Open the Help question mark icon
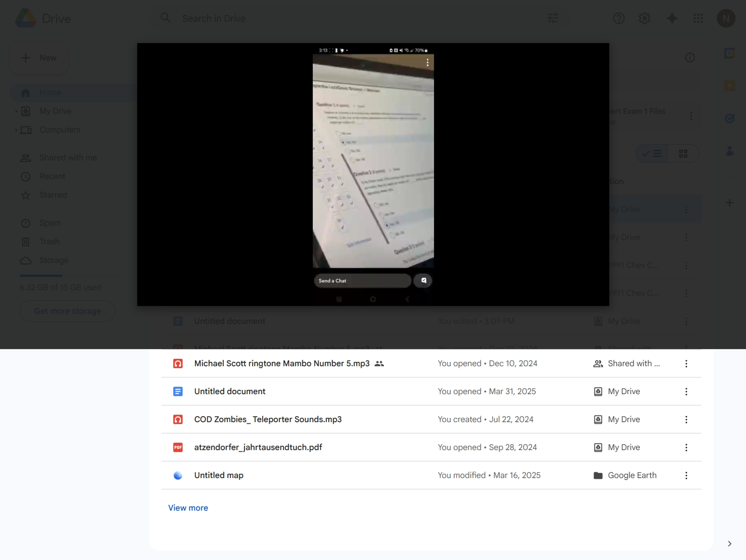Image resolution: width=746 pixels, height=560 pixels. [x=619, y=18]
